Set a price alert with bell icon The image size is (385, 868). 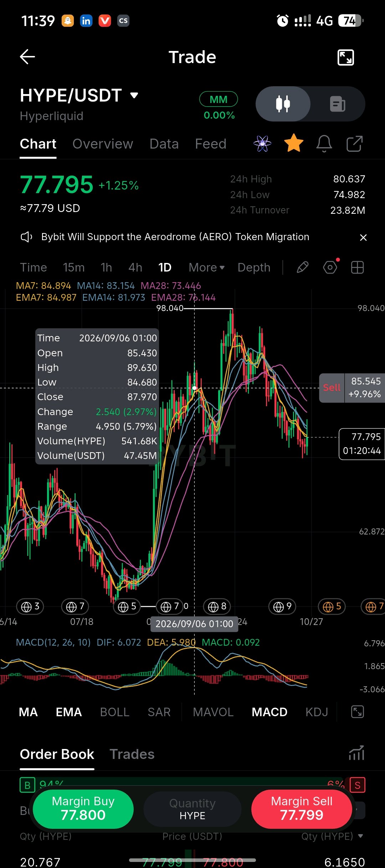click(324, 144)
